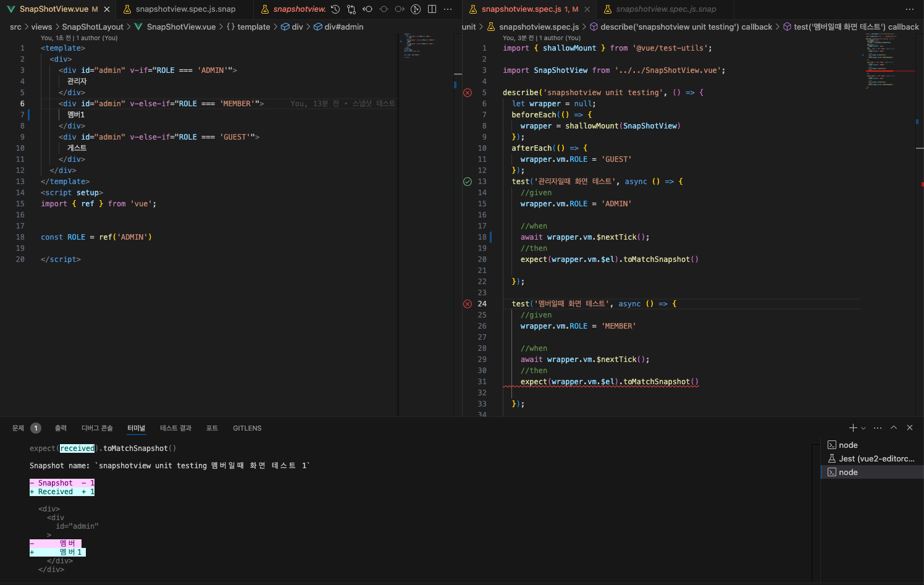Open right group snapshotview.spec.js.snap tab
This screenshot has height=585, width=924.
(x=666, y=9)
